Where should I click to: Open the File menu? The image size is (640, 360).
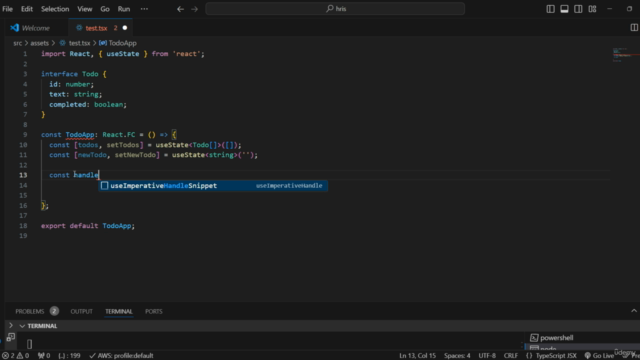click(7, 9)
